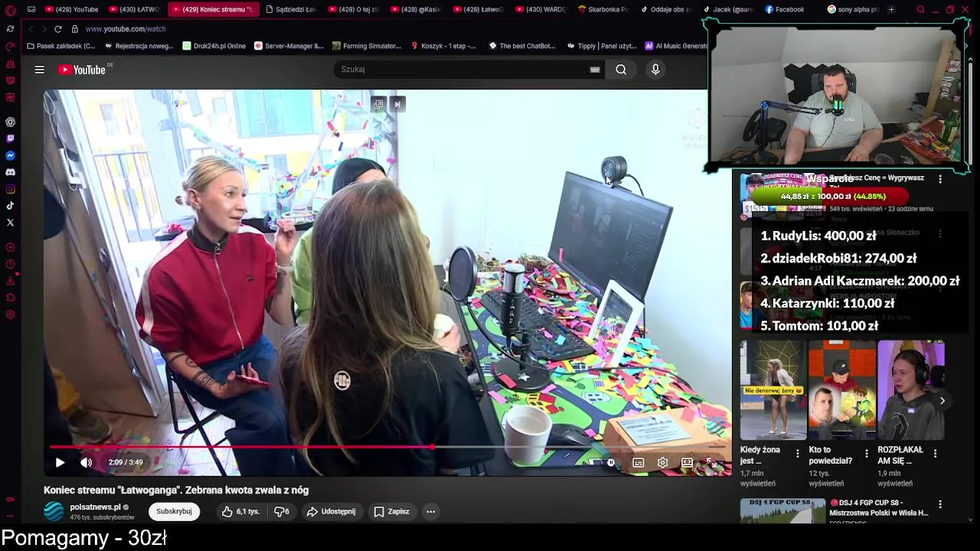980x551 pixels.
Task: Switch to the Skarbonka Po tab
Action: (x=604, y=9)
